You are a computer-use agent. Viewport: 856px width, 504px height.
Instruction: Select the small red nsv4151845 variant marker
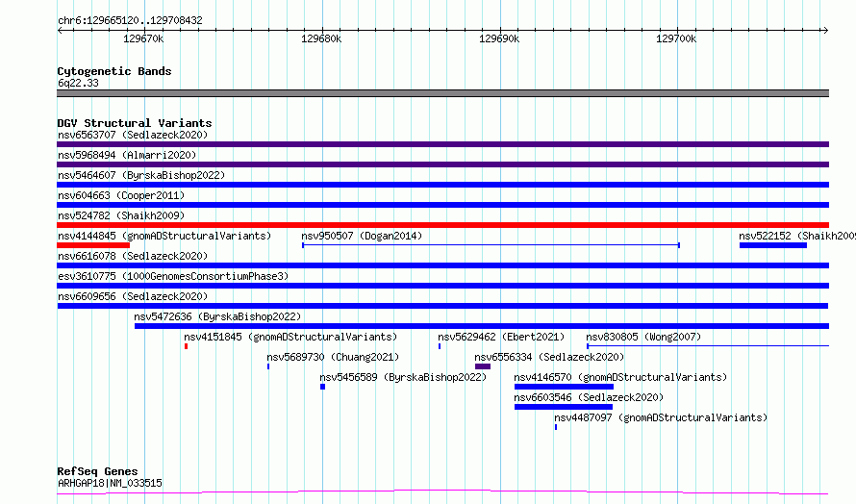point(187,346)
